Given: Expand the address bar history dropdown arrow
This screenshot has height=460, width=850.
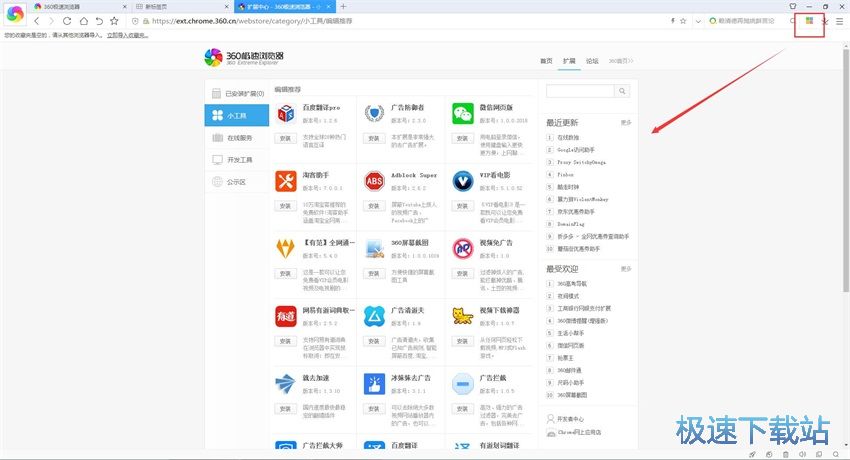Looking at the screenshot, I should (x=698, y=21).
